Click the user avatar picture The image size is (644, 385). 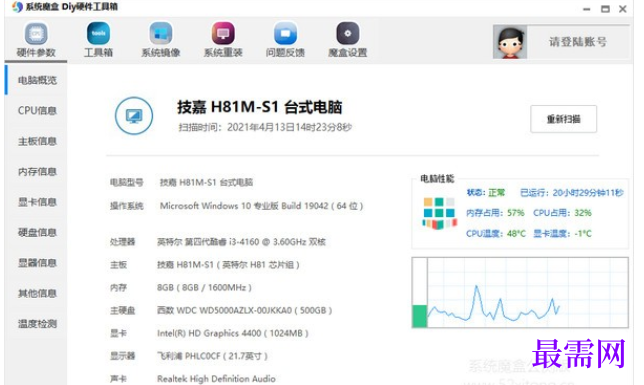pyautogui.click(x=510, y=42)
